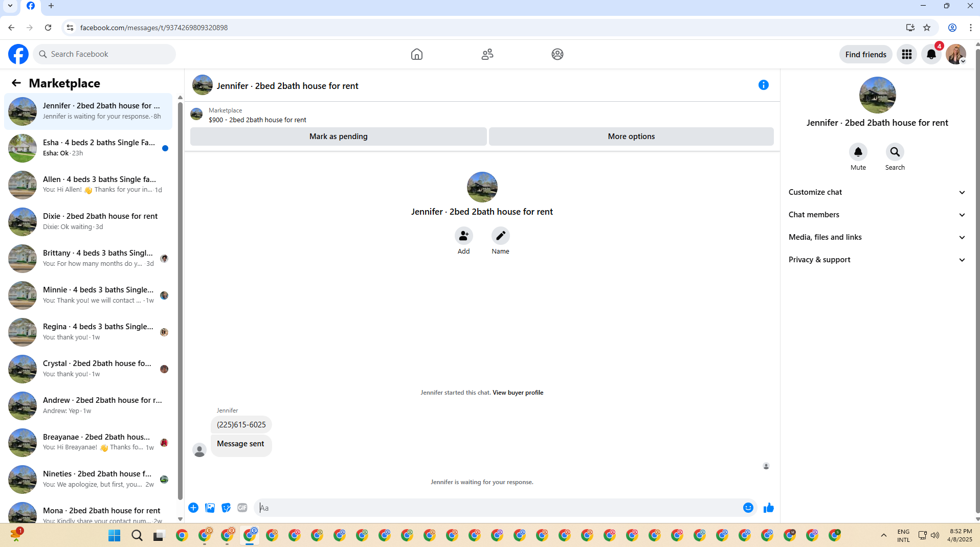The height and width of the screenshot is (547, 980).
Task: Expand Media, files and links section
Action: click(877, 237)
